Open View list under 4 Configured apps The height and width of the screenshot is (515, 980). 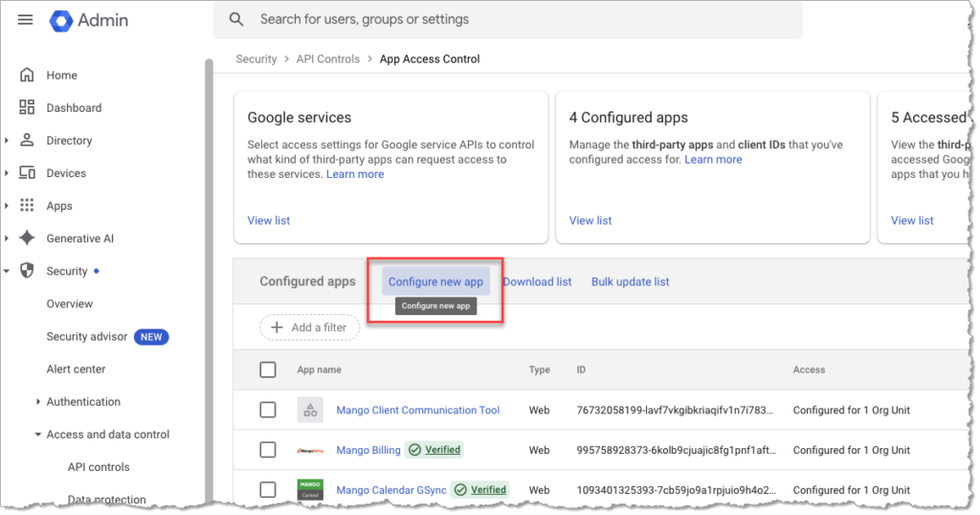(x=590, y=220)
